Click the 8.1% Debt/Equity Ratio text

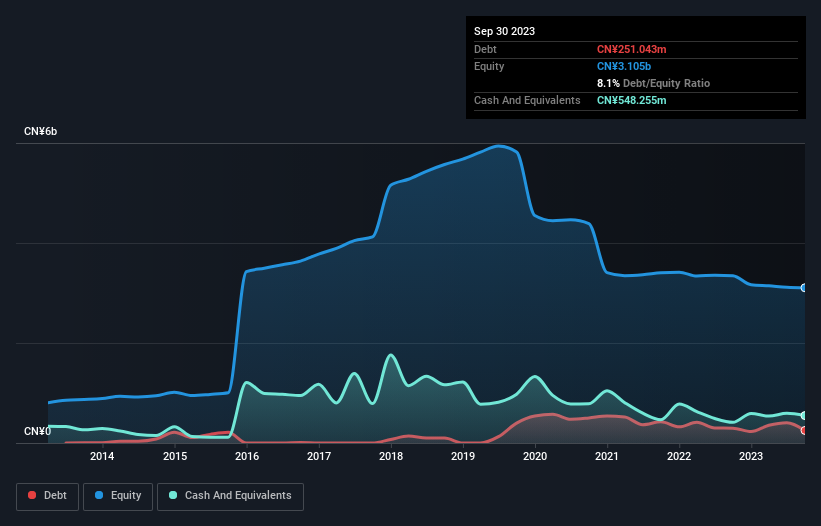(x=653, y=83)
